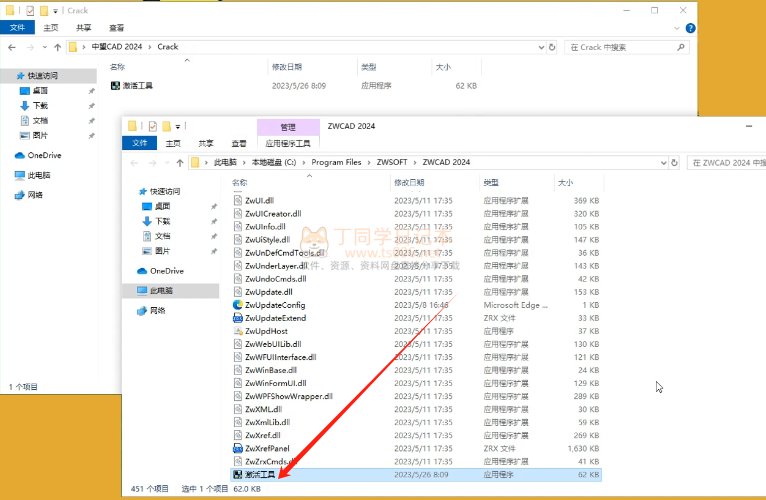Switch to 查看 tab in the Crack window

click(x=116, y=27)
